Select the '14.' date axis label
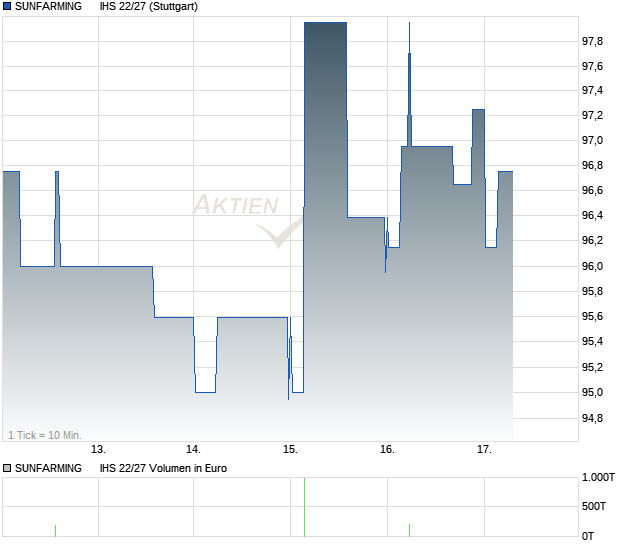This screenshot has height=546, width=620. [193, 449]
